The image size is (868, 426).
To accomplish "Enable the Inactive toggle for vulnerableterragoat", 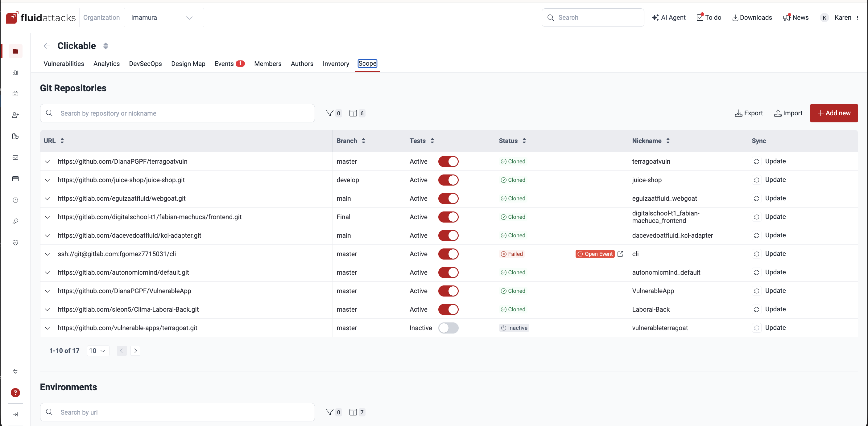I will click(x=448, y=328).
